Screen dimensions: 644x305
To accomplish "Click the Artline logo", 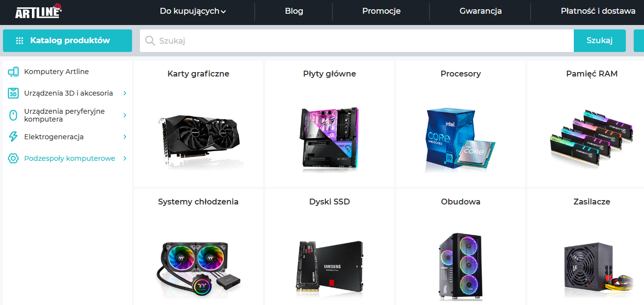I will click(x=38, y=11).
